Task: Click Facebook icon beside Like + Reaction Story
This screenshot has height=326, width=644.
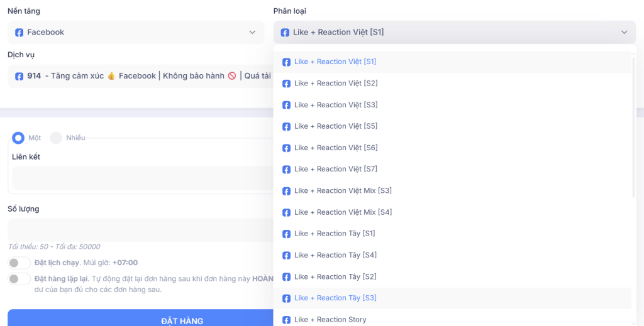Action: point(286,320)
